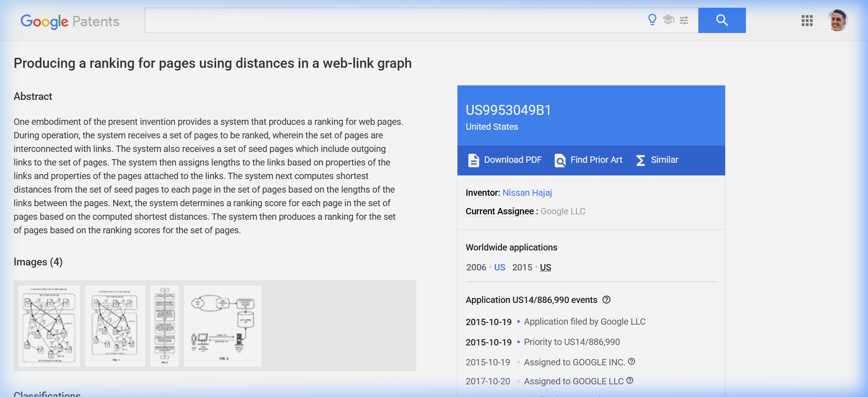Open the first patent figure thumbnail

point(49,326)
